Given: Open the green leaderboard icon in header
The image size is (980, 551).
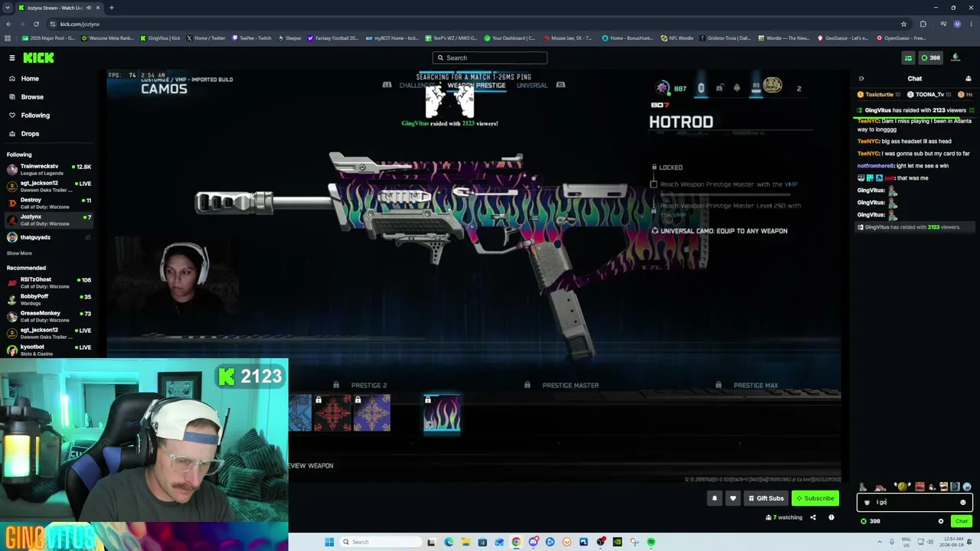Looking at the screenshot, I should tap(908, 58).
